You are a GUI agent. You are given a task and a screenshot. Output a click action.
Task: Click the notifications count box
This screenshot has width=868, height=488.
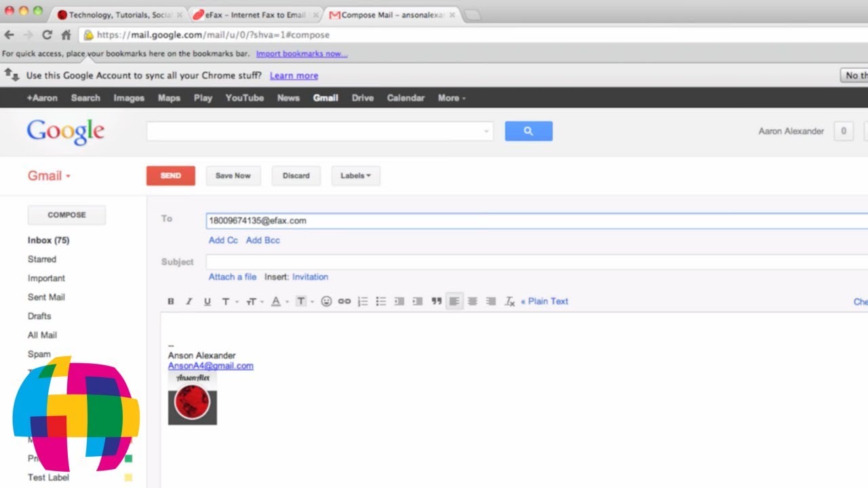pos(844,131)
